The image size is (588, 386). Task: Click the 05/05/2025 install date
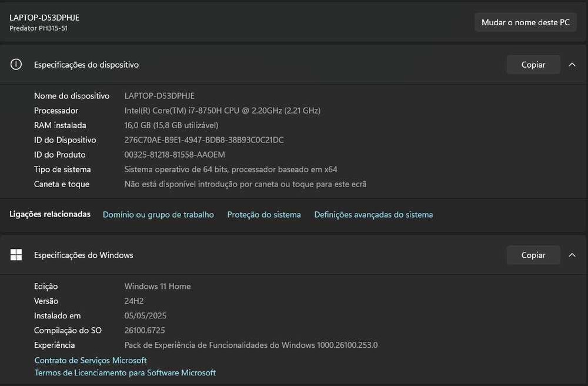tap(145, 315)
